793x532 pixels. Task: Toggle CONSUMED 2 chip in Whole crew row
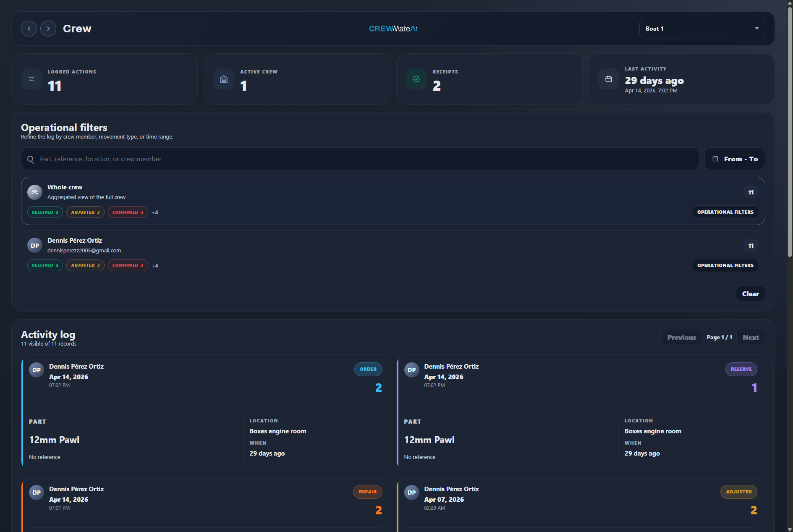pos(128,212)
